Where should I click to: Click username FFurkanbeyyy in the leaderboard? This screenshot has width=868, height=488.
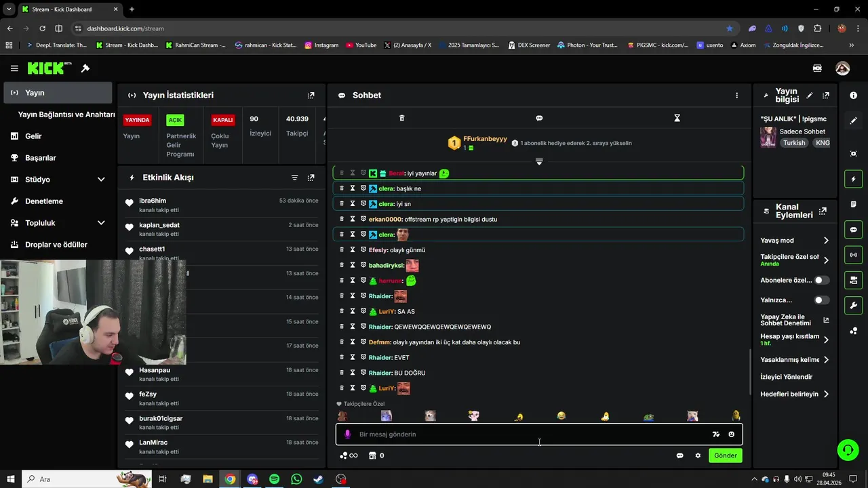(485, 139)
